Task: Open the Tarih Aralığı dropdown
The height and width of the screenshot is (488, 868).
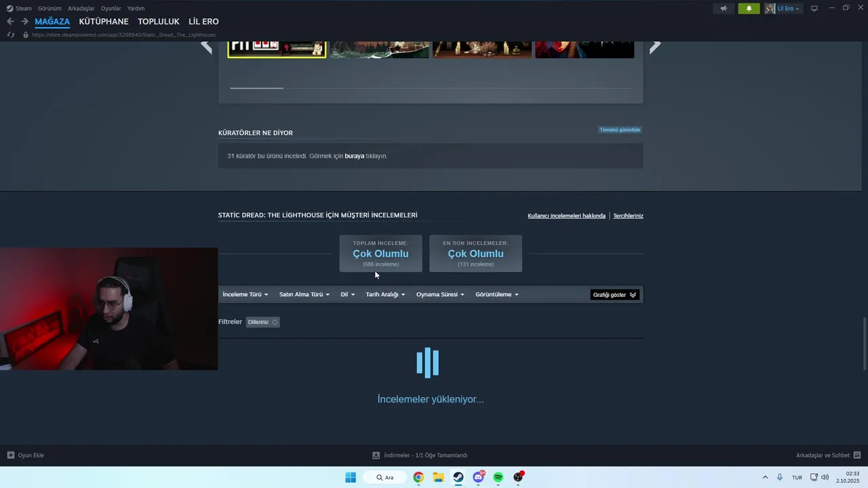Action: coord(385,294)
